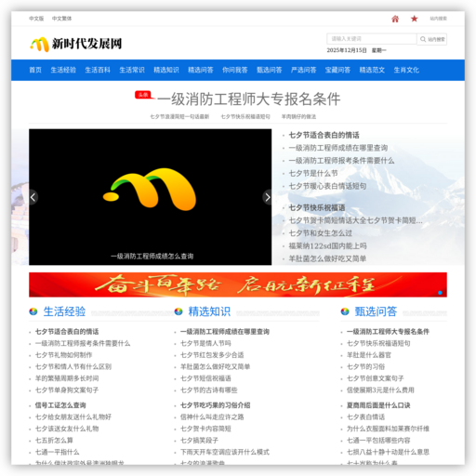This screenshot has height=476, width=476.
Task: Click the 站内搜索 search button
Action: (432, 39)
